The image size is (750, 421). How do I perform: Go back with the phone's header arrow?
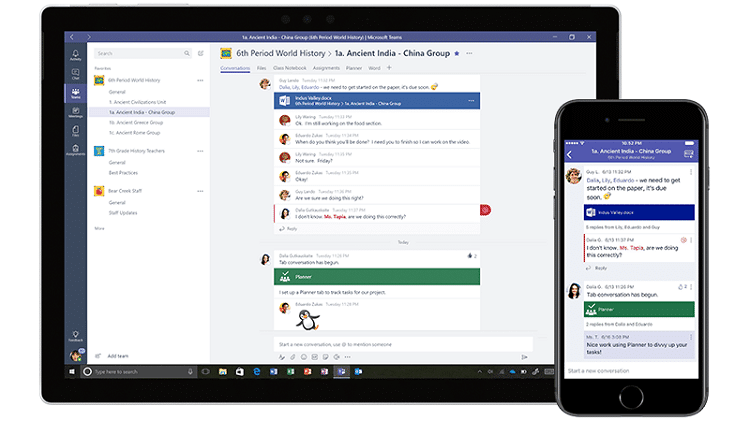pos(570,155)
